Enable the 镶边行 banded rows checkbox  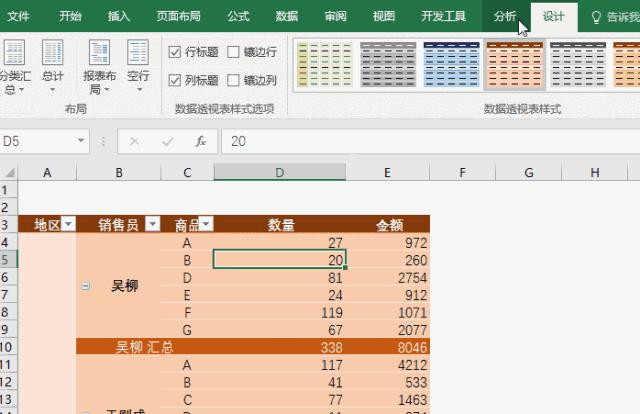pos(233,52)
